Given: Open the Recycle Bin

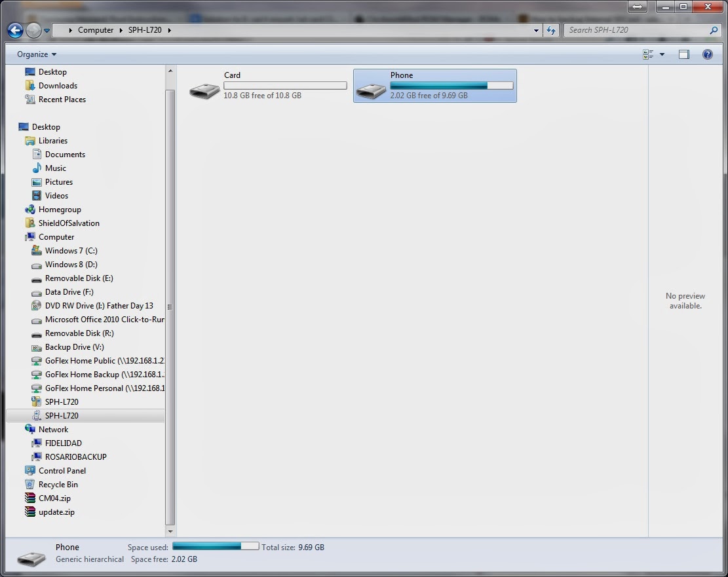Looking at the screenshot, I should [51, 485].
